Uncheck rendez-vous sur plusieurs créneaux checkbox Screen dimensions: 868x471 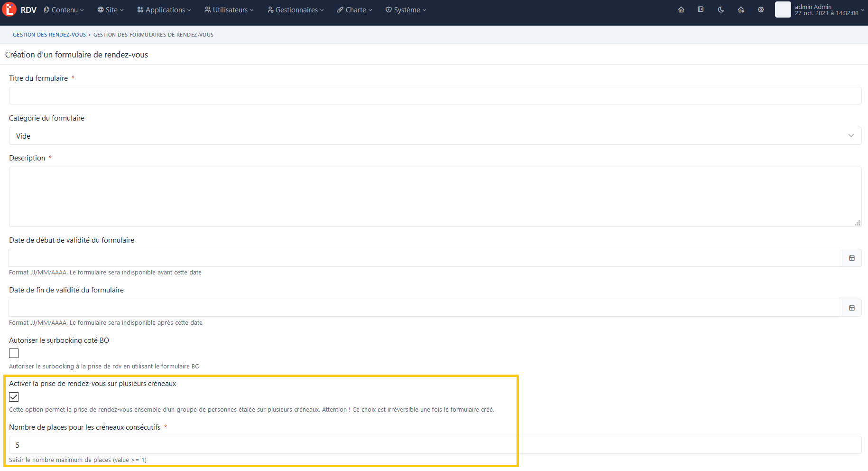click(14, 397)
